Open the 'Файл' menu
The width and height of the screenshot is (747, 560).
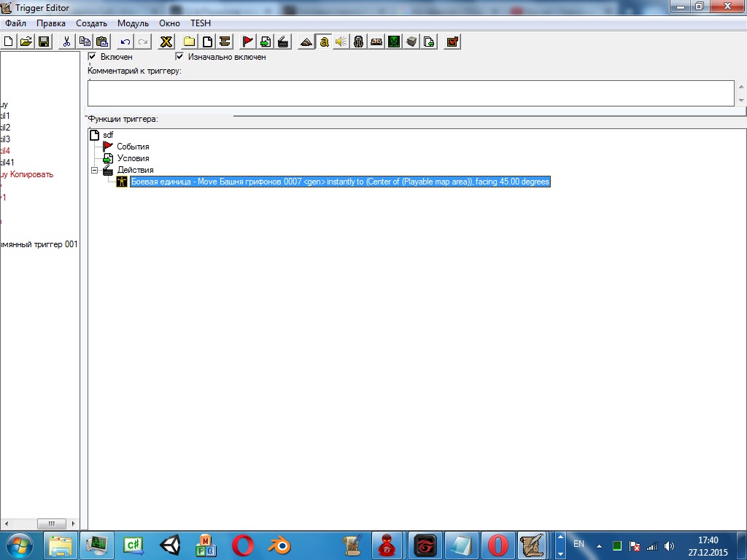click(16, 23)
